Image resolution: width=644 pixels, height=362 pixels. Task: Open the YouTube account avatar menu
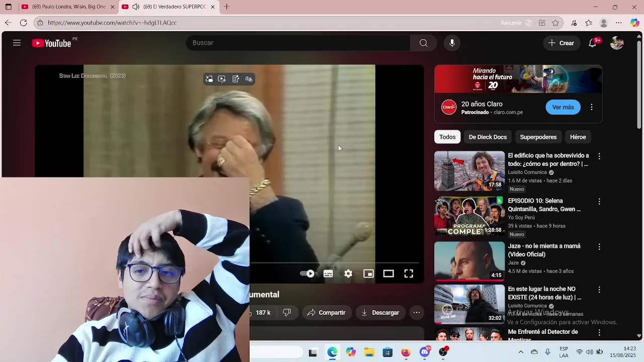tap(617, 43)
